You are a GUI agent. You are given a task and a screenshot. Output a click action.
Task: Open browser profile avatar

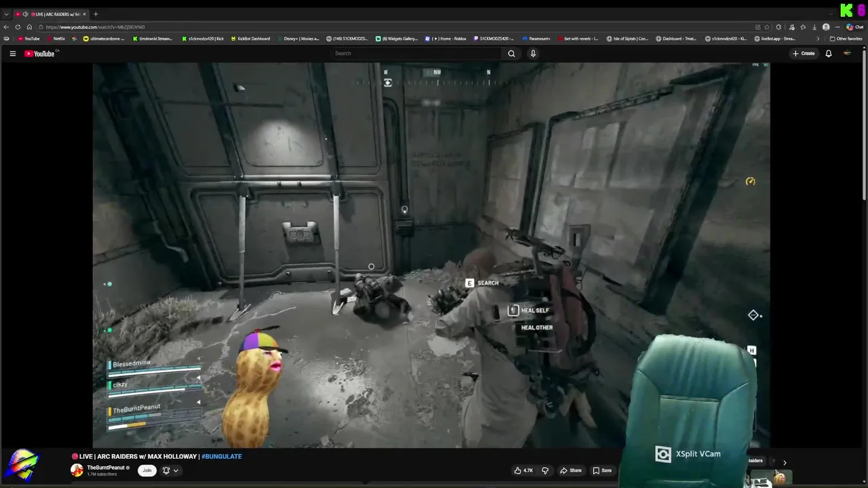point(826,27)
